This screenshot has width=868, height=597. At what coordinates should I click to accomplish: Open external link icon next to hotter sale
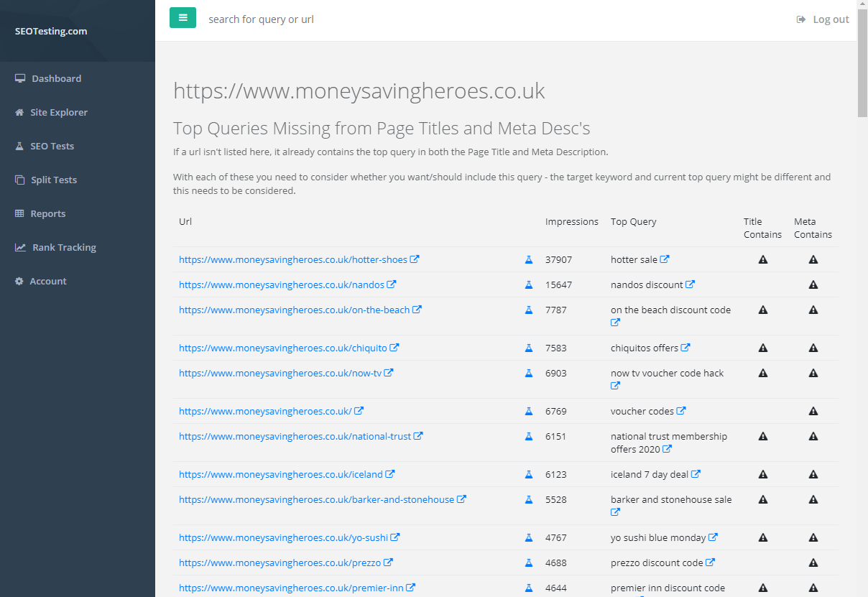pos(665,259)
